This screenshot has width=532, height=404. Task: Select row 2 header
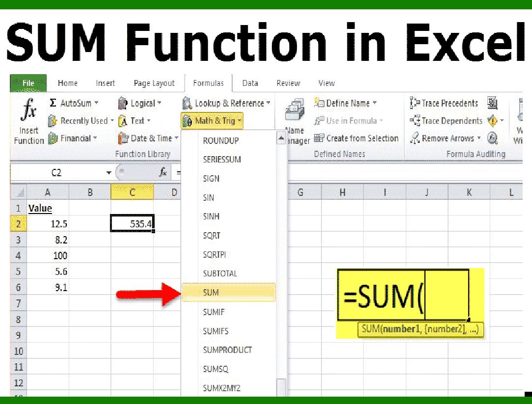pos(18,224)
